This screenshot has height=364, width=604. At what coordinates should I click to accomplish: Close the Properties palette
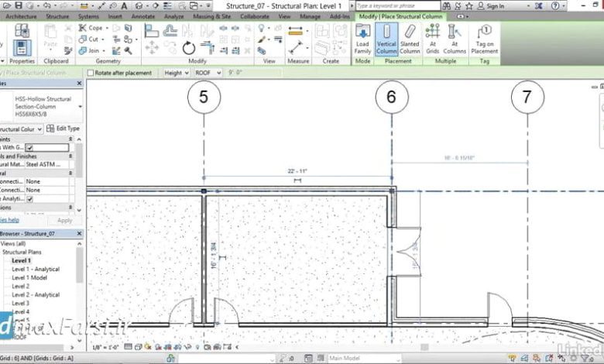tap(79, 83)
